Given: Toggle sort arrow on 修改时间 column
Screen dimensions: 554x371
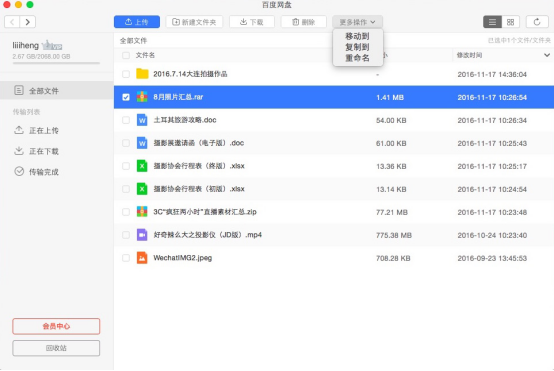Looking at the screenshot, I should click(x=547, y=55).
